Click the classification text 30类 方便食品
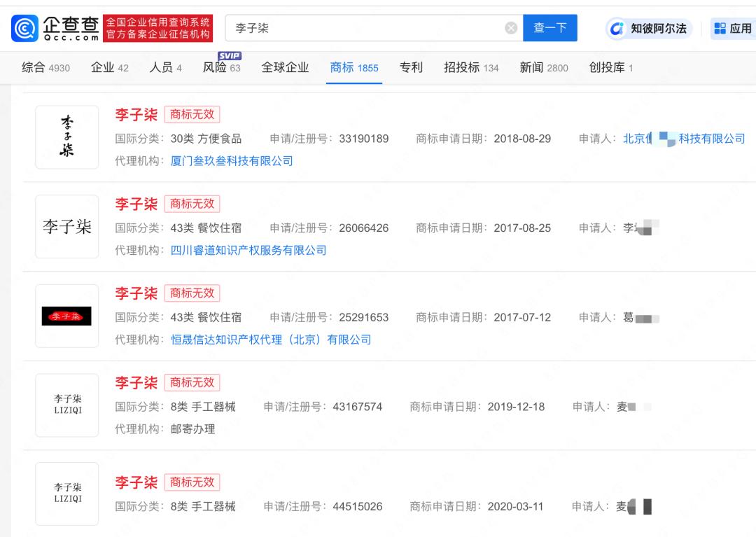 pos(206,139)
